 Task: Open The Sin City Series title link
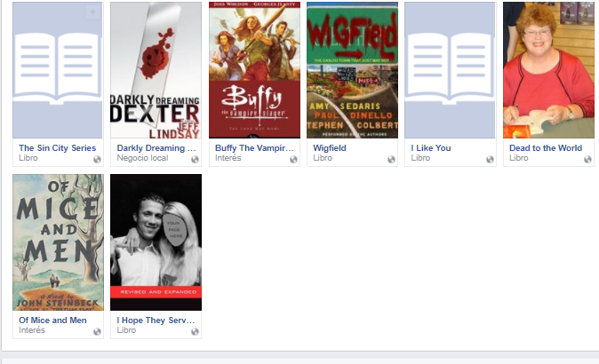coord(57,148)
